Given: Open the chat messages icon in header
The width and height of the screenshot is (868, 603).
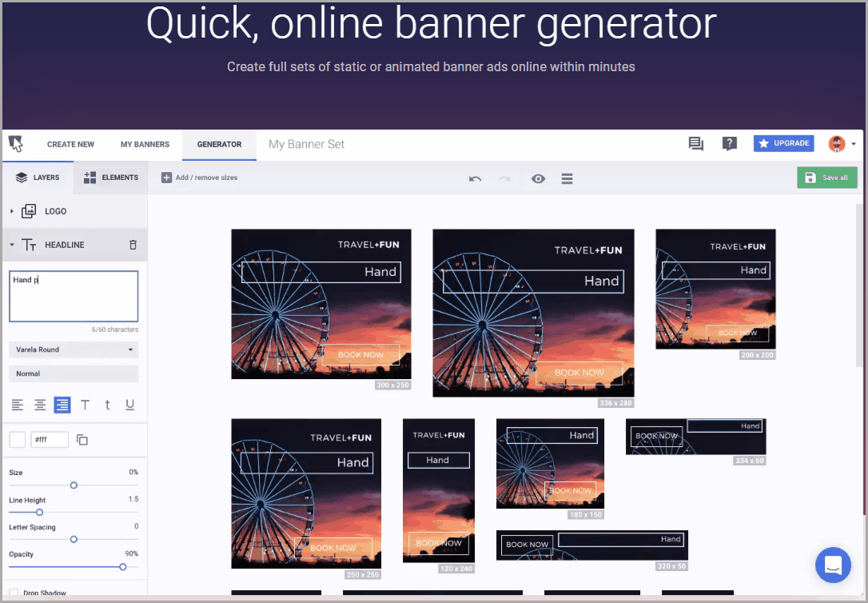Looking at the screenshot, I should pyautogui.click(x=696, y=144).
